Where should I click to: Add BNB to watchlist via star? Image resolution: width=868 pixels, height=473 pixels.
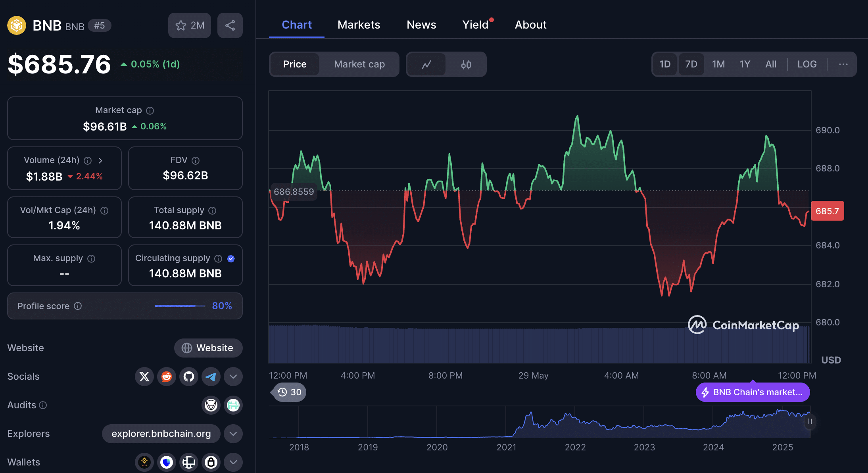click(190, 25)
